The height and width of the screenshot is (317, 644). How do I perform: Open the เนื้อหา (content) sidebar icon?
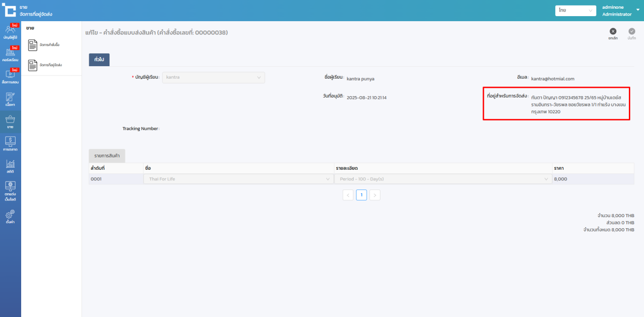(10, 99)
